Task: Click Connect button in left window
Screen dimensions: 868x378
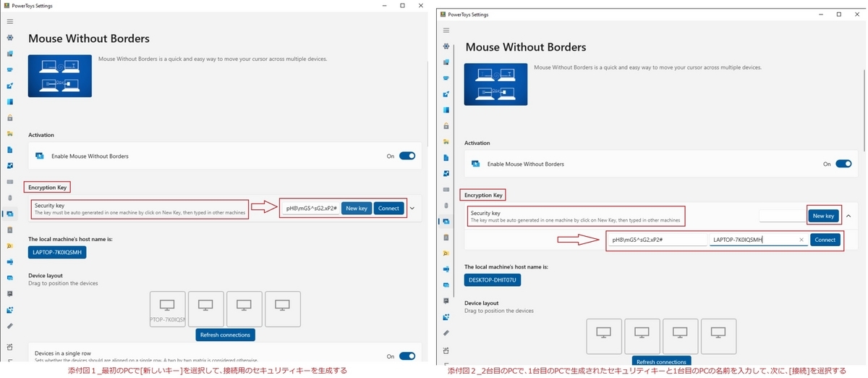Action: pyautogui.click(x=388, y=208)
